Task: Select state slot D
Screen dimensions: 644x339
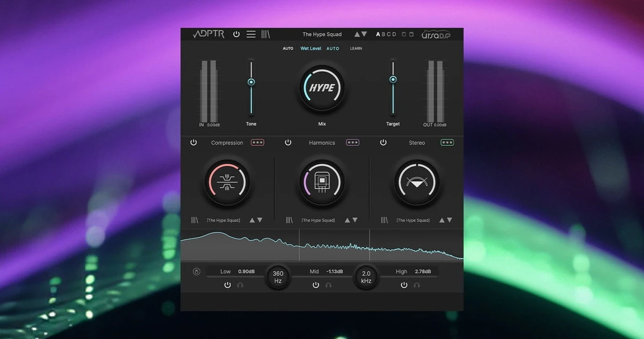Action: [394, 34]
